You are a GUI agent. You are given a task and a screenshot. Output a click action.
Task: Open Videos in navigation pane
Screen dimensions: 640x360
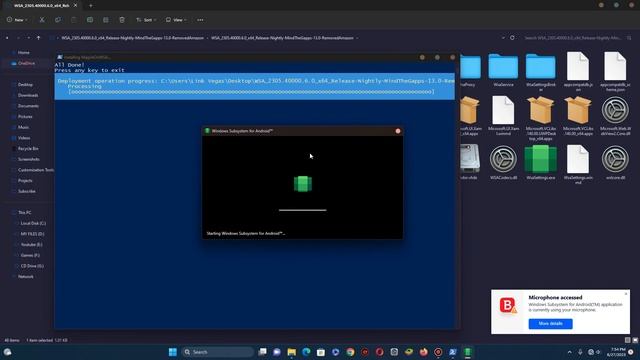click(24, 138)
